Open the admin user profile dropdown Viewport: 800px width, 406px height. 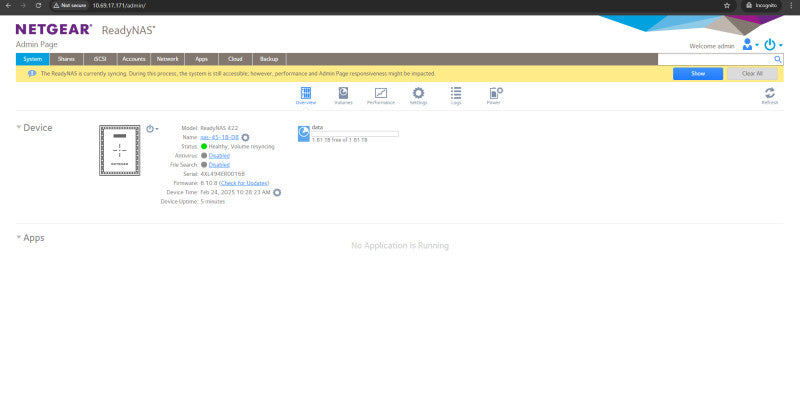coord(750,44)
